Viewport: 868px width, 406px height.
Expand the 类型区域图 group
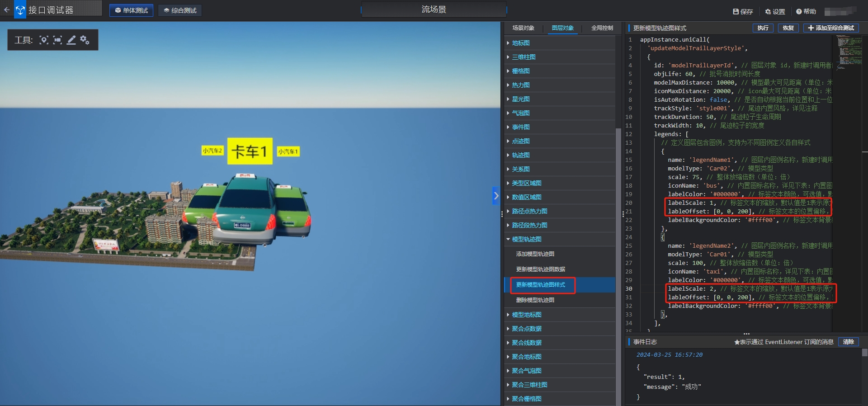click(560, 183)
